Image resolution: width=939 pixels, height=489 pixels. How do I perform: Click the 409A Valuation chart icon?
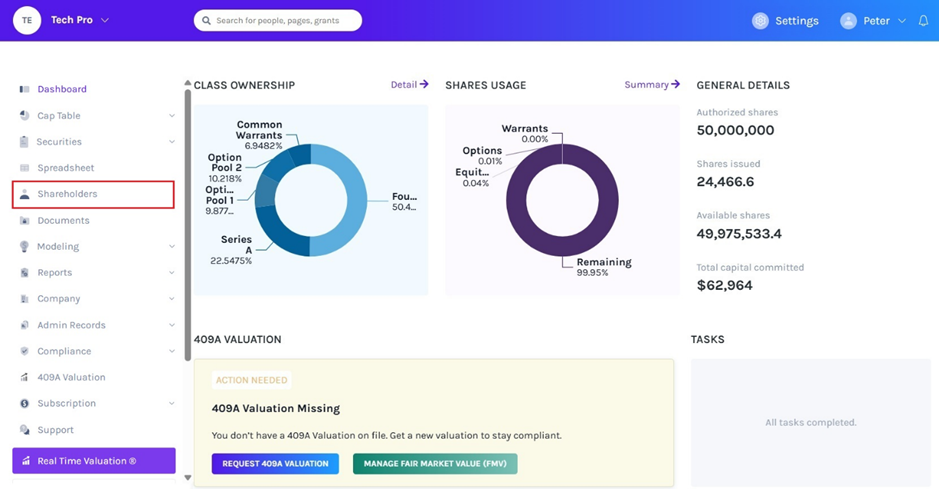24,377
